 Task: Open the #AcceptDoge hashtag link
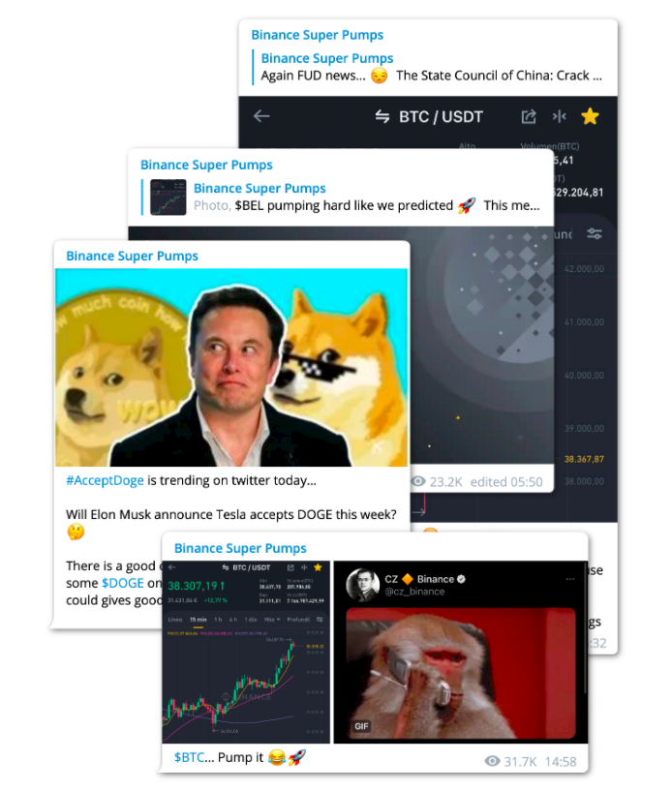[x=105, y=480]
